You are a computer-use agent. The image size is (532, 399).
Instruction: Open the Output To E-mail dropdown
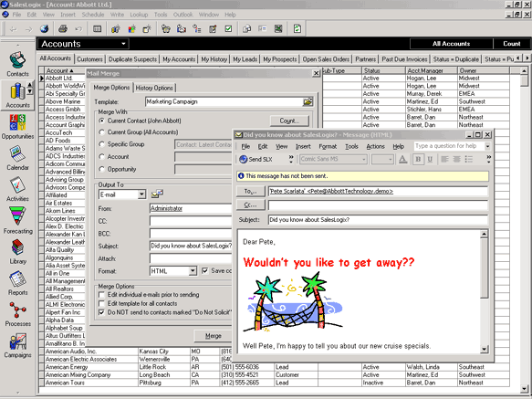point(141,194)
